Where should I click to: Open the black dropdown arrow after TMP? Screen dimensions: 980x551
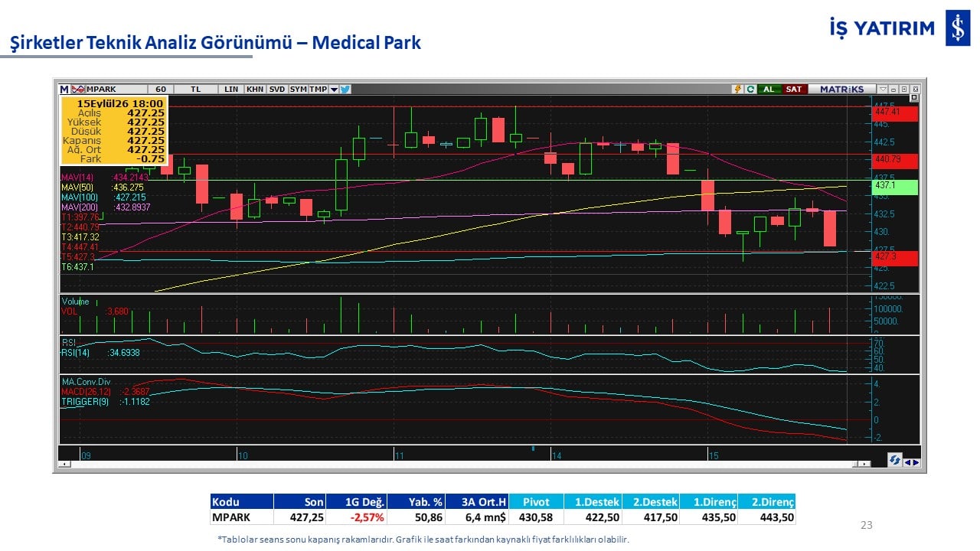click(x=334, y=89)
